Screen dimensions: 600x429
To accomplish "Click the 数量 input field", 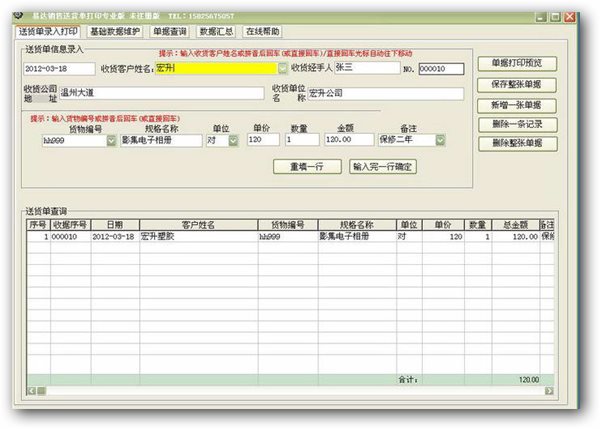I will coord(302,139).
